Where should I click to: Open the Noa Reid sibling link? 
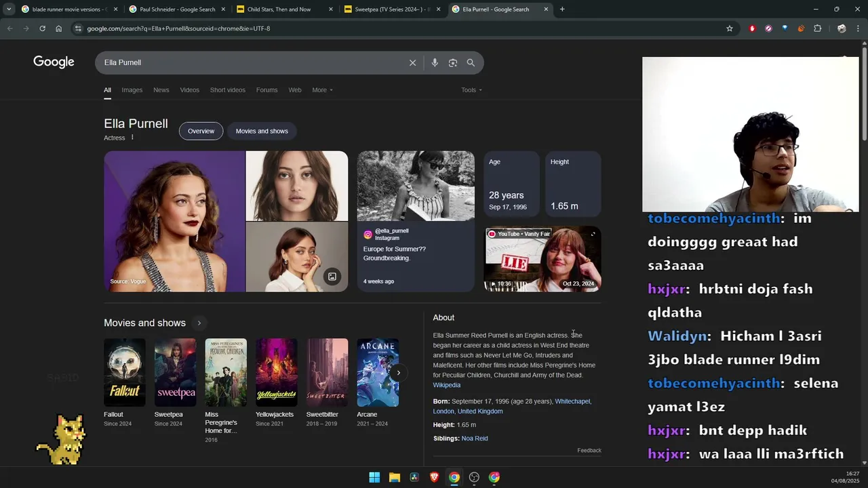tap(475, 439)
